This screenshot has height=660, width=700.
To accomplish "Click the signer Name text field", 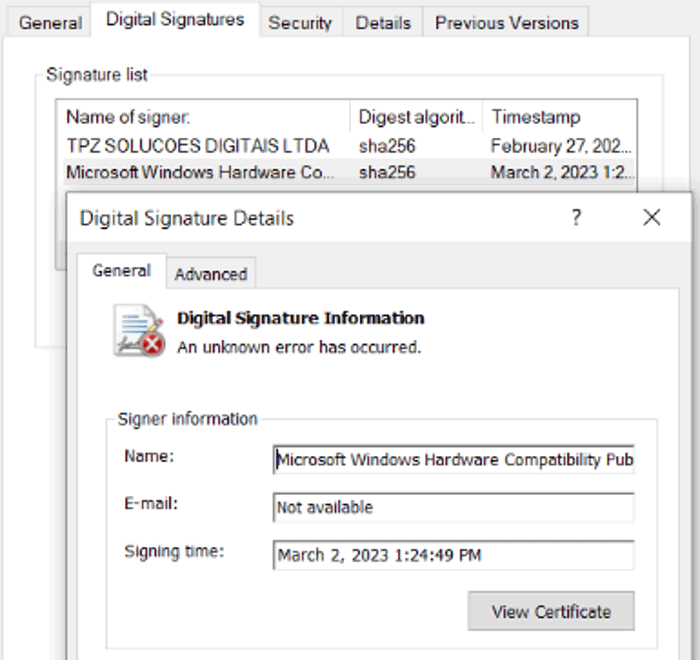I will (453, 460).
